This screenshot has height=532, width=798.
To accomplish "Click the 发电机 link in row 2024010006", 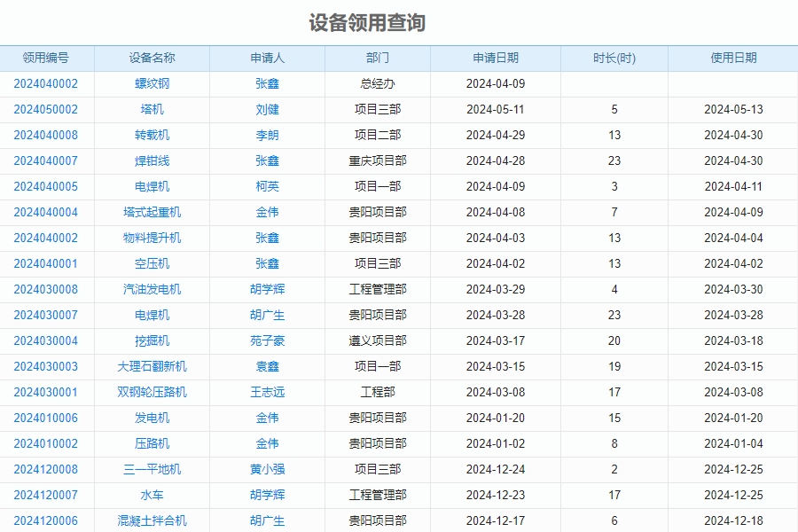I will 153,418.
